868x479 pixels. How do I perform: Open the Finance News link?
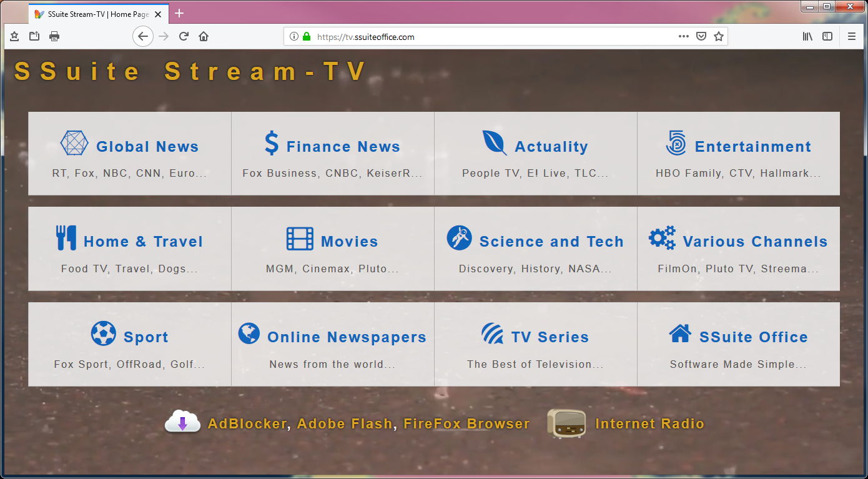343,147
